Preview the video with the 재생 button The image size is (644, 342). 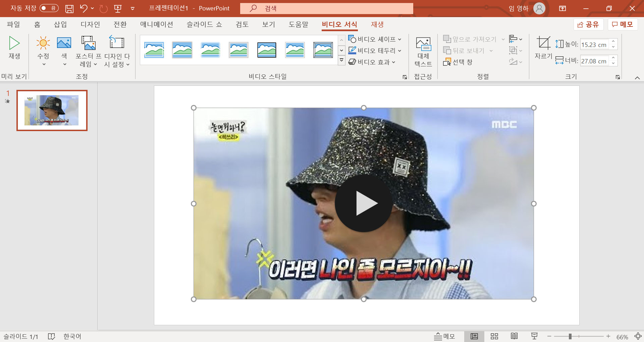(14, 48)
